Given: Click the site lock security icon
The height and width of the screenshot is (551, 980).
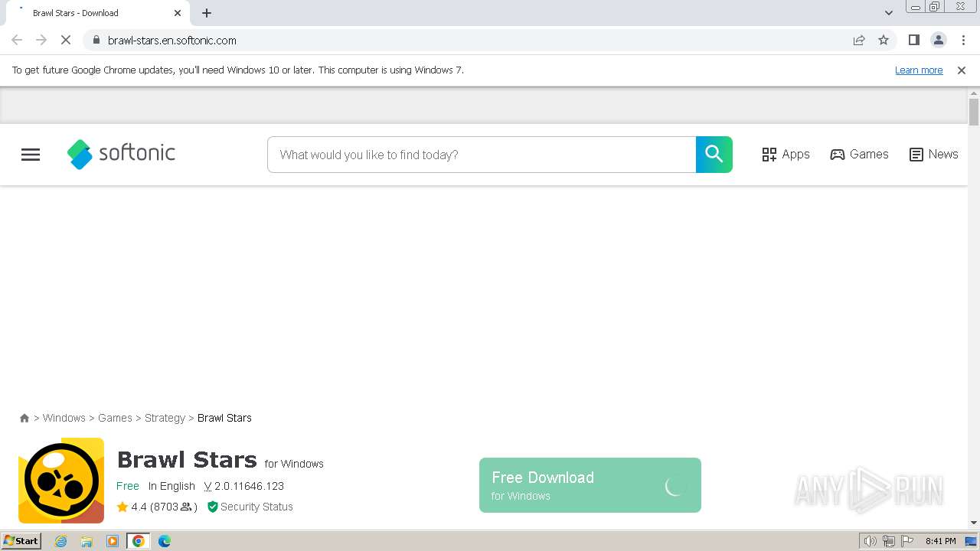Looking at the screenshot, I should click(96, 40).
